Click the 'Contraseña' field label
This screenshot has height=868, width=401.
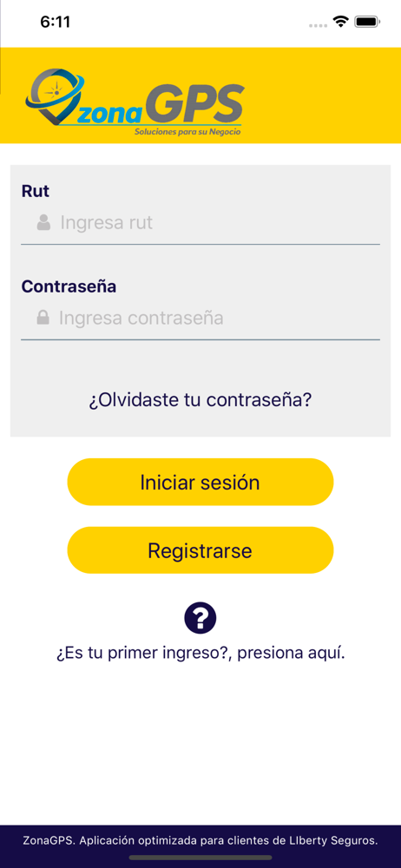coord(69,286)
